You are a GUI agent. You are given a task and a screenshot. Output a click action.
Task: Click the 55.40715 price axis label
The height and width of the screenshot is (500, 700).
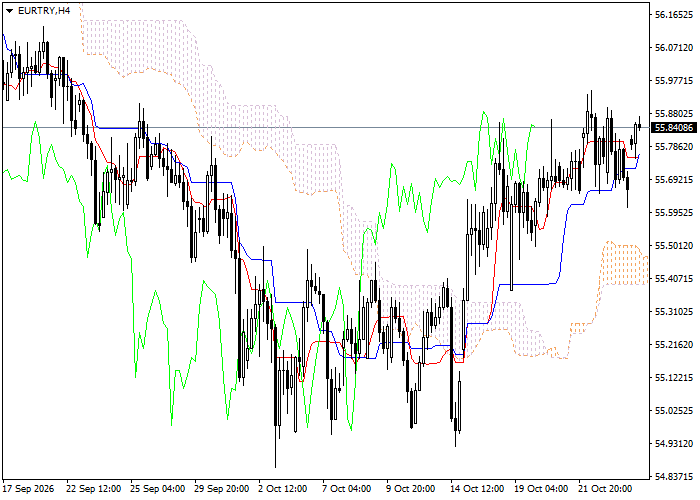click(x=674, y=279)
